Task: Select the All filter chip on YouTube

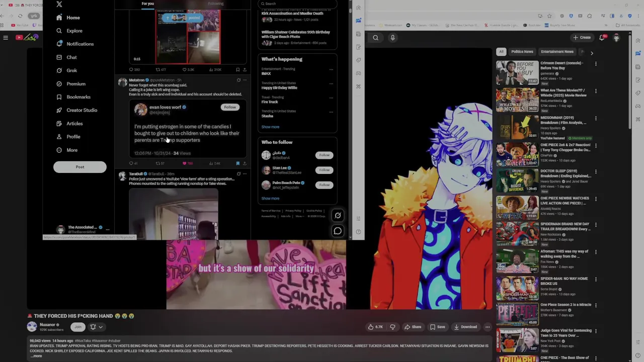Action: tap(501, 52)
